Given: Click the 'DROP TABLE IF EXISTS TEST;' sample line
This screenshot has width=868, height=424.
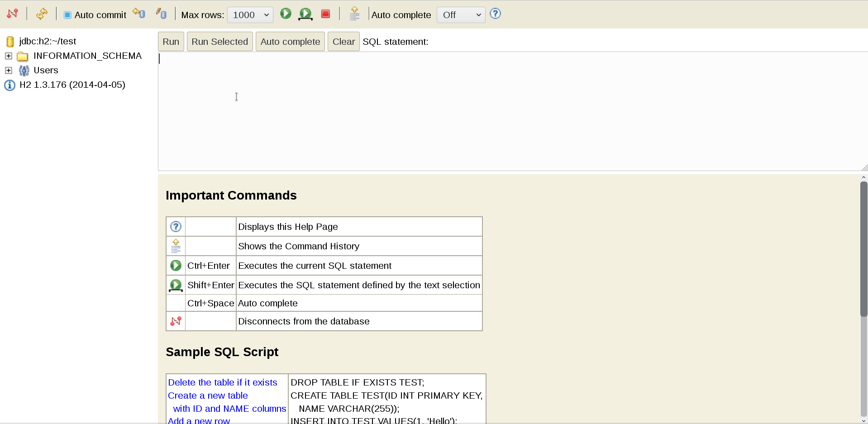Looking at the screenshot, I should point(358,382).
